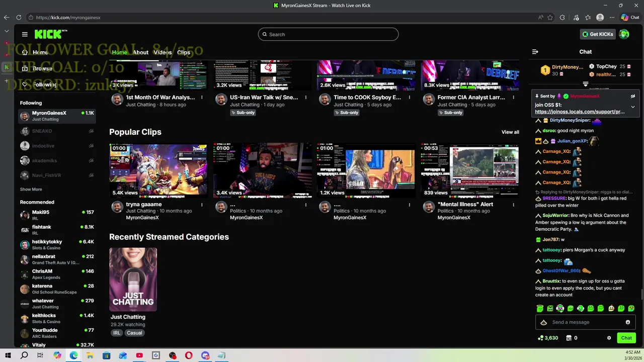View all popular clips
This screenshot has height=362, width=644.
[x=510, y=132]
